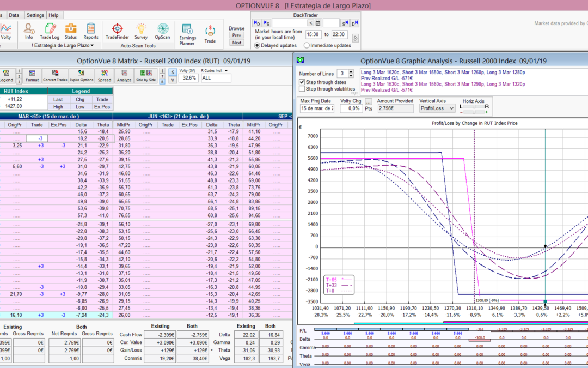Click the market open time 15:30 field

[x=313, y=34]
